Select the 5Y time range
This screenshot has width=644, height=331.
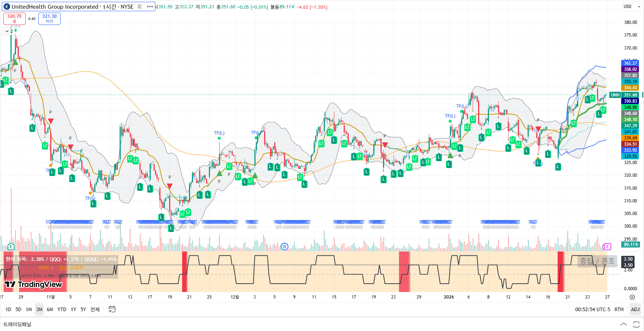(x=83, y=309)
